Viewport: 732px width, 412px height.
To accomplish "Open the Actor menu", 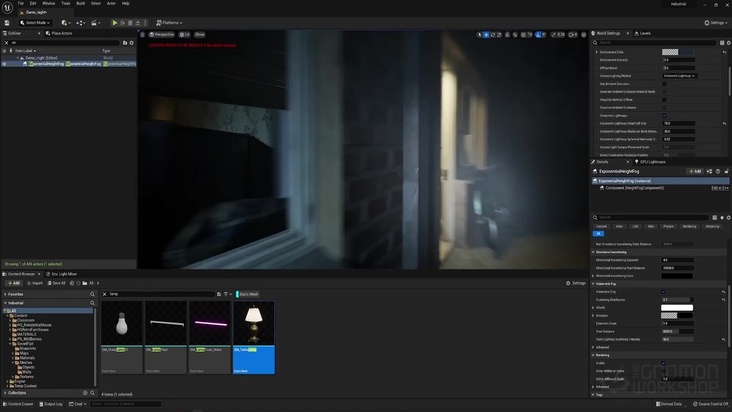I will pos(111,3).
